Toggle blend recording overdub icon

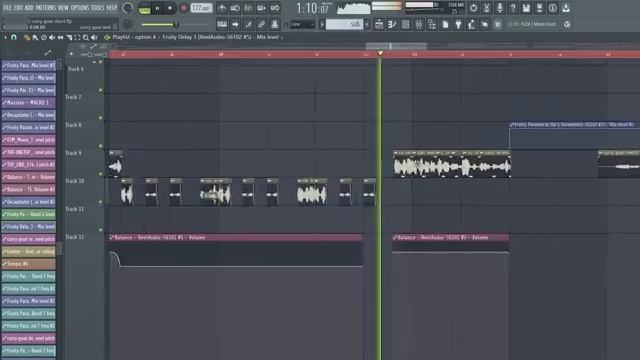coord(261,8)
